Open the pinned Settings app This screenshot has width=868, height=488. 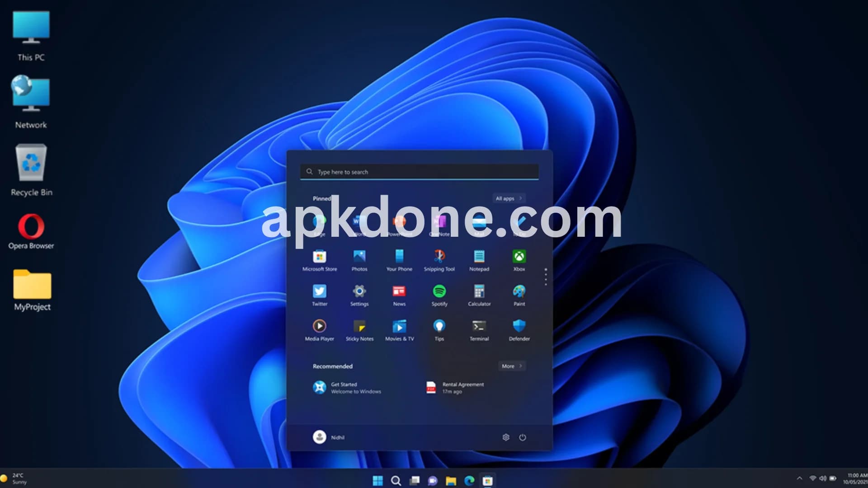pyautogui.click(x=359, y=296)
